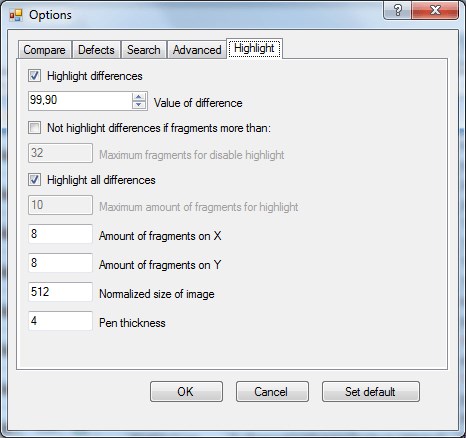Click Amount of fragments on X field

60,234
